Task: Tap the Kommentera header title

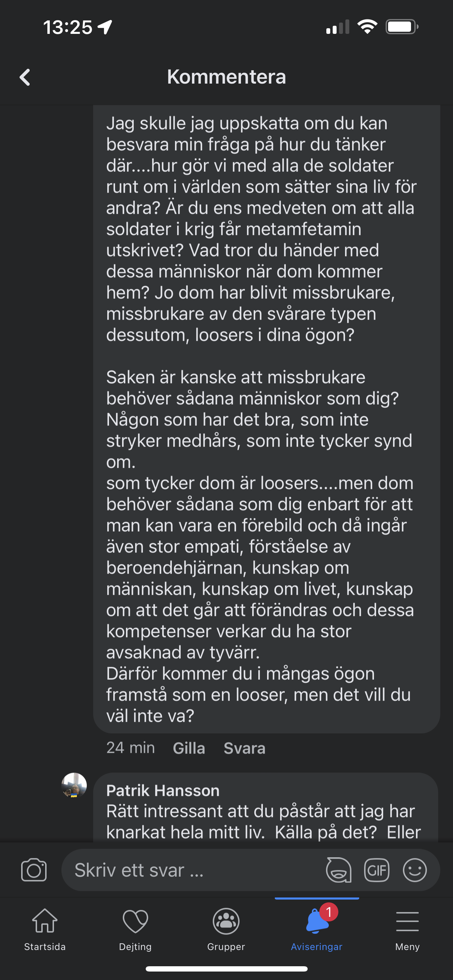Action: (226, 77)
